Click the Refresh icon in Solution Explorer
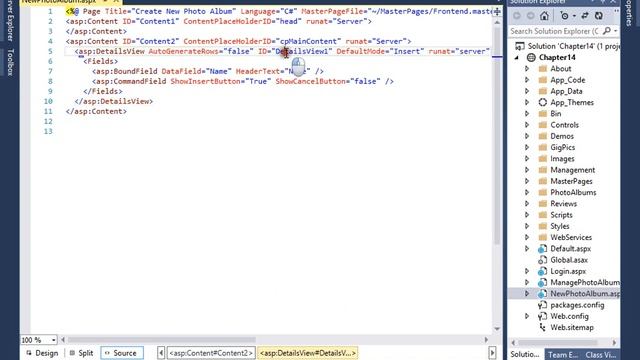640x360 pixels. click(x=598, y=16)
